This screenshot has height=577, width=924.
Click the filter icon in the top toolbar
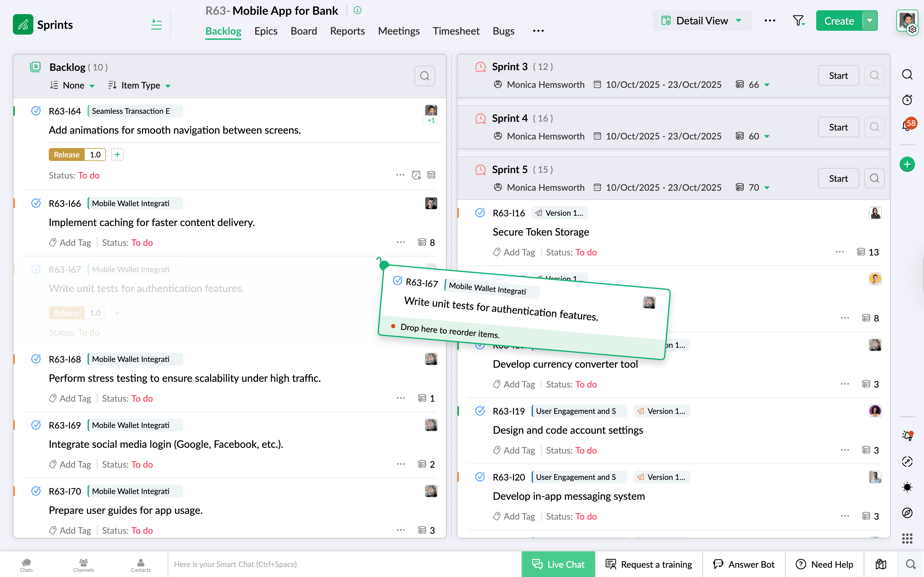tap(799, 21)
